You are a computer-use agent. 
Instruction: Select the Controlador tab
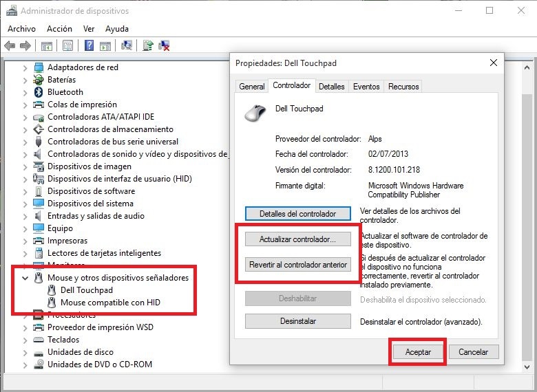pos(291,85)
